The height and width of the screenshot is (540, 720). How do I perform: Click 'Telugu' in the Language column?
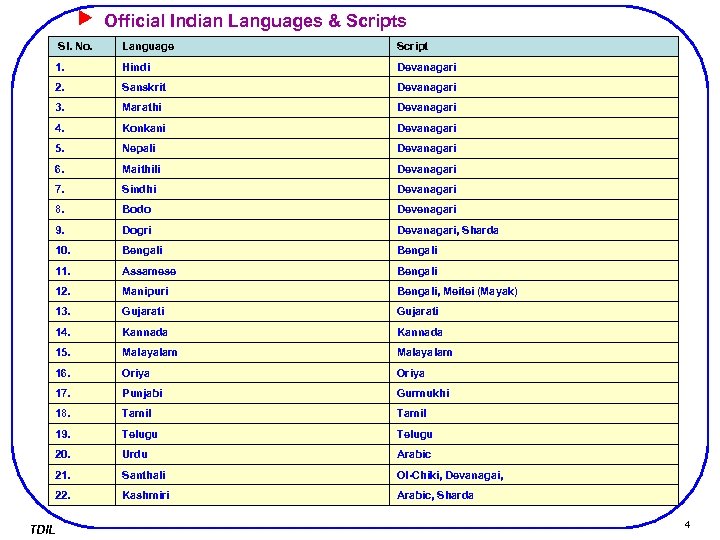pyautogui.click(x=253, y=434)
